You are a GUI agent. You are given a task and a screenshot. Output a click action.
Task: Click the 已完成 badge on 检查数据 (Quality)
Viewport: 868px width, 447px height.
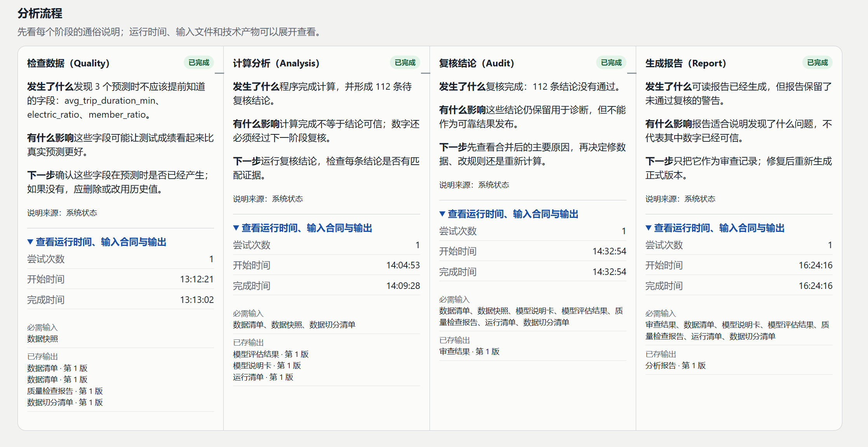[199, 63]
